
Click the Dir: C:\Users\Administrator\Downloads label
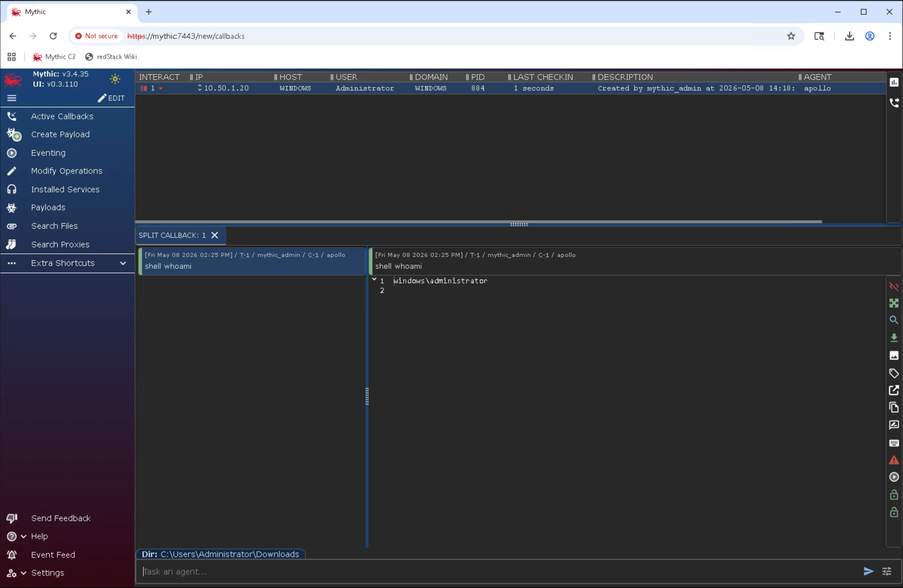click(220, 554)
